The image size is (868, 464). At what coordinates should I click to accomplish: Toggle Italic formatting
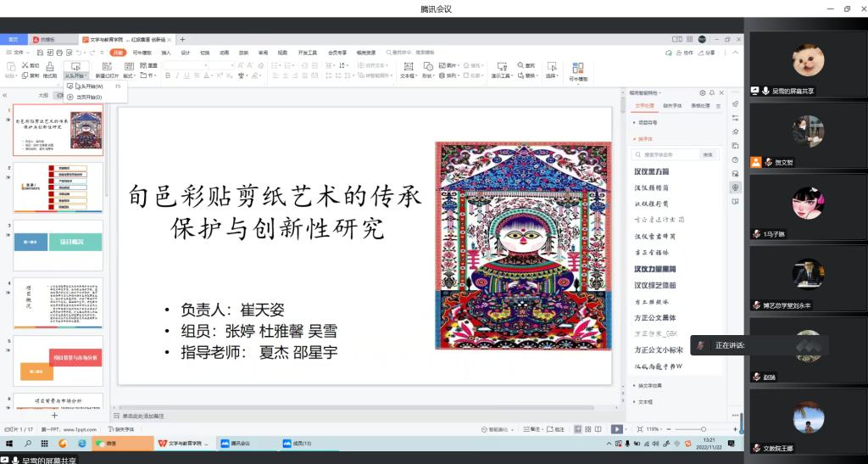point(177,75)
